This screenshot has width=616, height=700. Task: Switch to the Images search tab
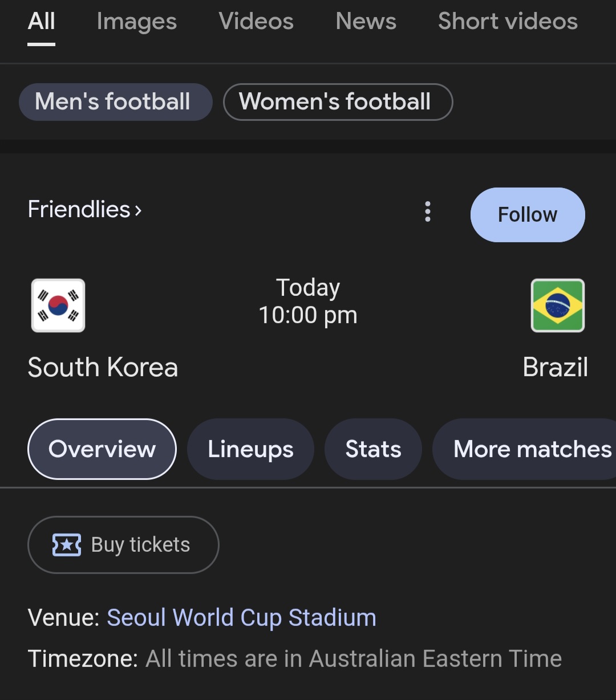coord(137,22)
